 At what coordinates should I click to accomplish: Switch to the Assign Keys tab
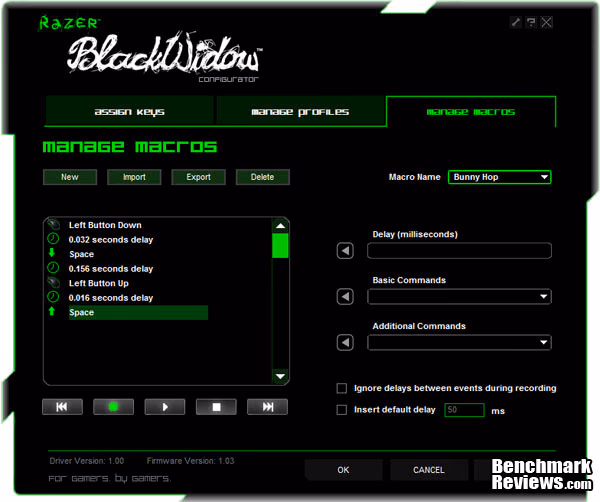point(129,111)
